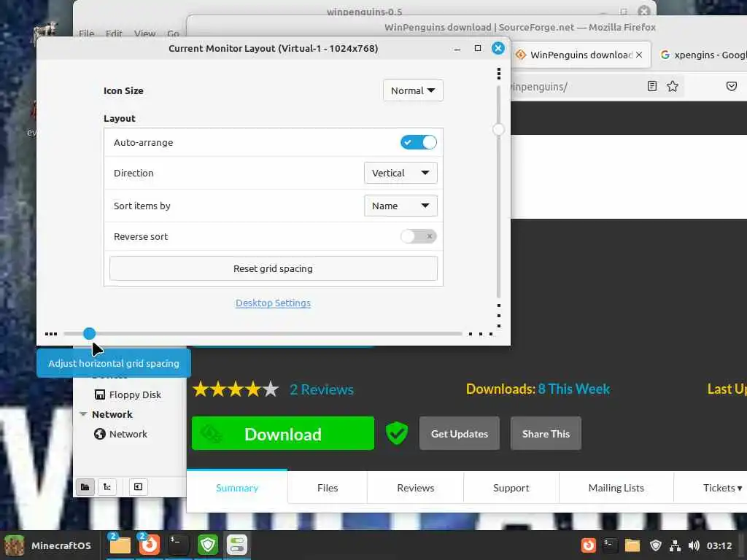The image size is (747, 560).
Task: Switch to the Mailing Lists tab
Action: click(x=616, y=488)
